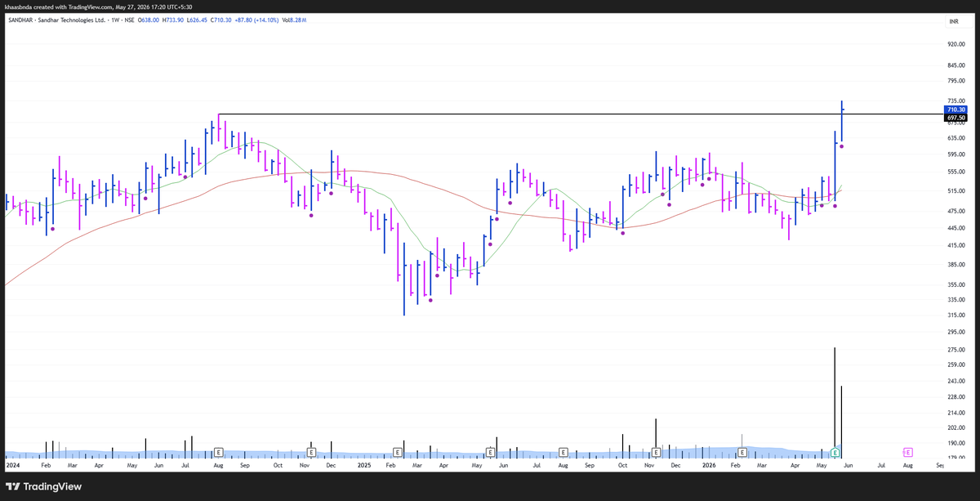Click the 795.00 price axis label
Image resolution: width=980 pixels, height=501 pixels.
tap(956, 81)
